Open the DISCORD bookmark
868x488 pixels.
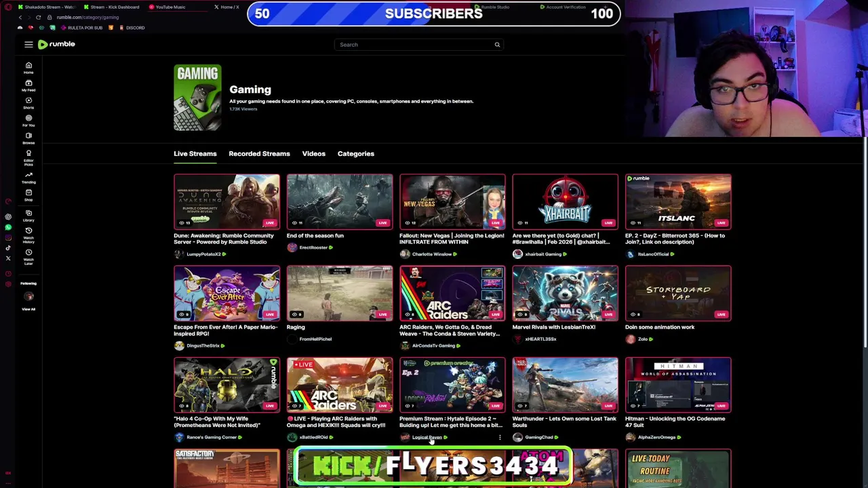132,28
